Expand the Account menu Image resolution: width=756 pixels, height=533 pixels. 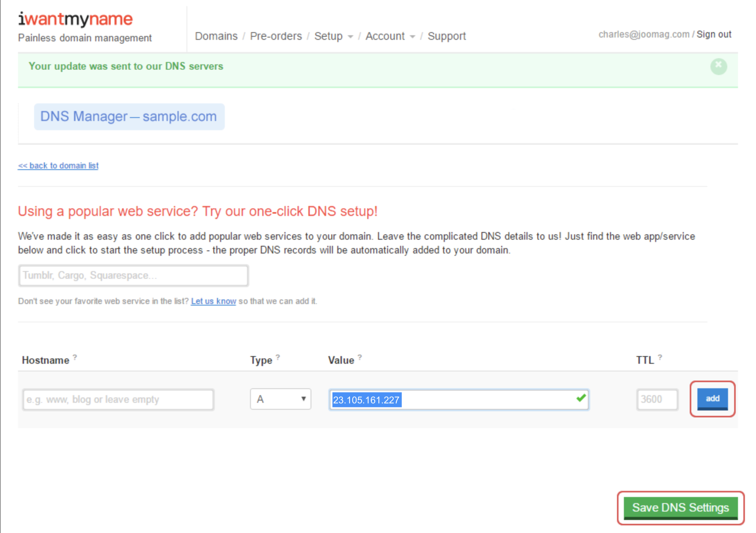(390, 36)
